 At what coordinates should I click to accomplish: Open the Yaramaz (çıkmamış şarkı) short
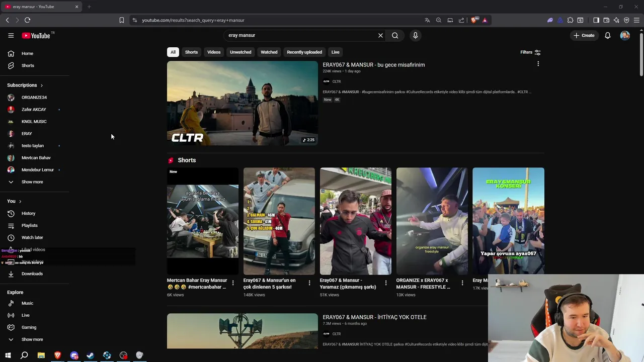pyautogui.click(x=356, y=221)
